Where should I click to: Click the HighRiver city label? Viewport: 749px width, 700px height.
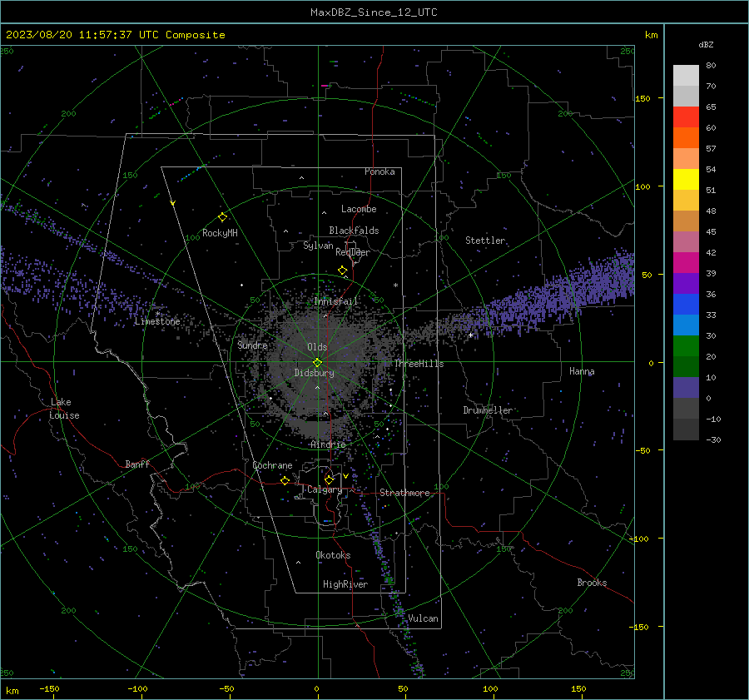click(x=345, y=584)
